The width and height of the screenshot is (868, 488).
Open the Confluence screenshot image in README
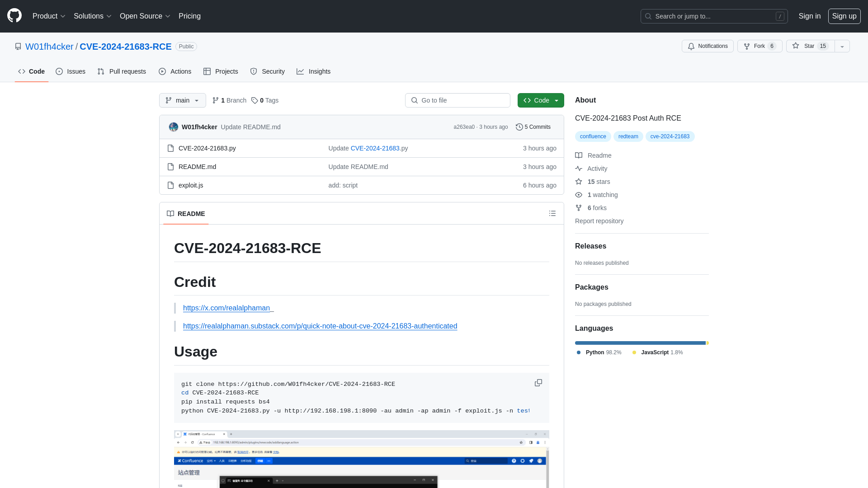tap(362, 459)
